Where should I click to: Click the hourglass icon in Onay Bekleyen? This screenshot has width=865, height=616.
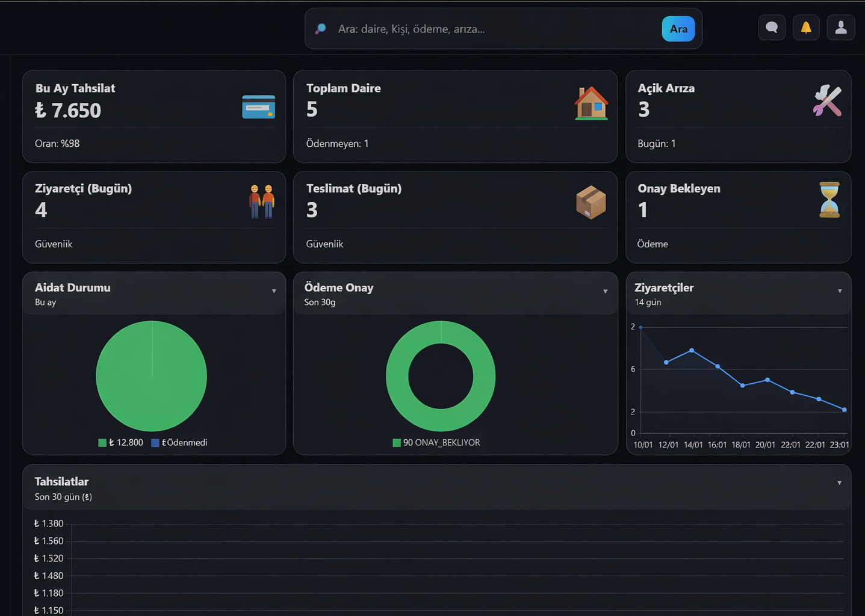pyautogui.click(x=829, y=200)
